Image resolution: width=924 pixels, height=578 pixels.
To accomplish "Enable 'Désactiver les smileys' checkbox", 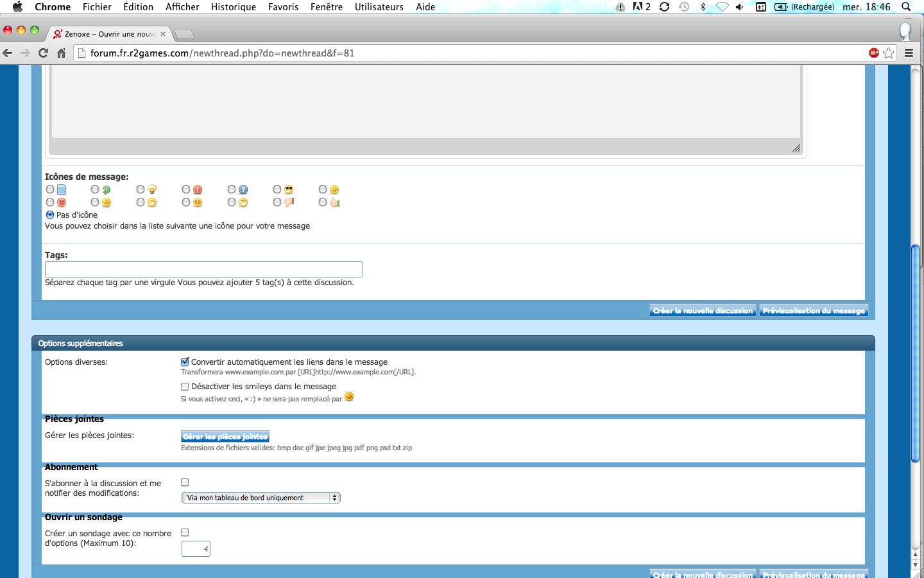I will 185,387.
